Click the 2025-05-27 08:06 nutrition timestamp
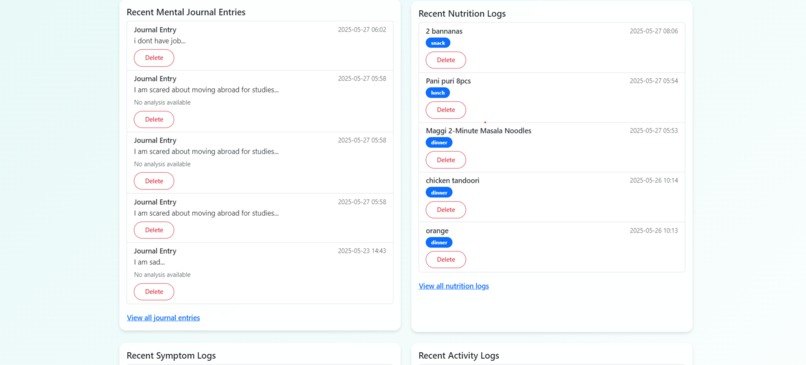The width and height of the screenshot is (806, 365). (x=654, y=31)
